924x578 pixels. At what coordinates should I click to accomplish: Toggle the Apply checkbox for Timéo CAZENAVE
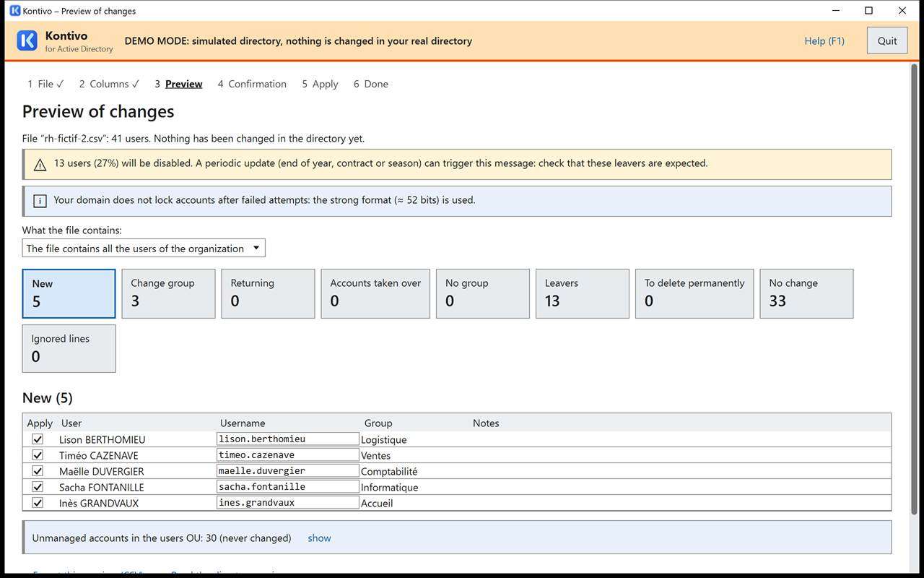[x=38, y=455]
